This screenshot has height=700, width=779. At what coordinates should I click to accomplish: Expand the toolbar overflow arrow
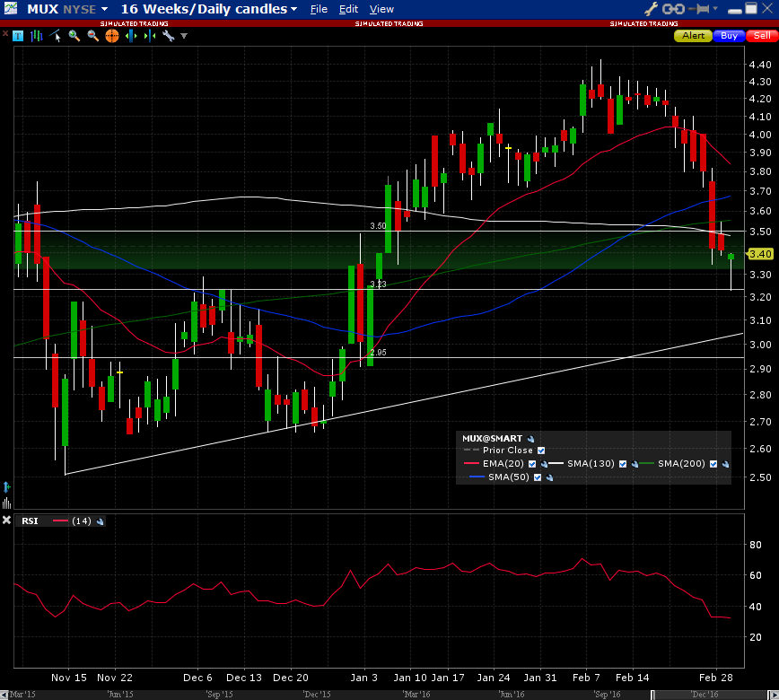pos(184,36)
